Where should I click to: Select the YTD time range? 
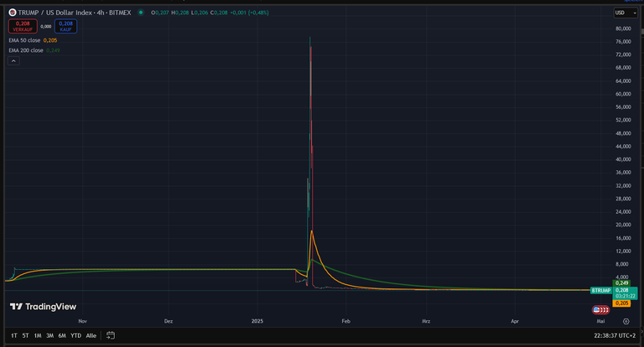point(75,335)
